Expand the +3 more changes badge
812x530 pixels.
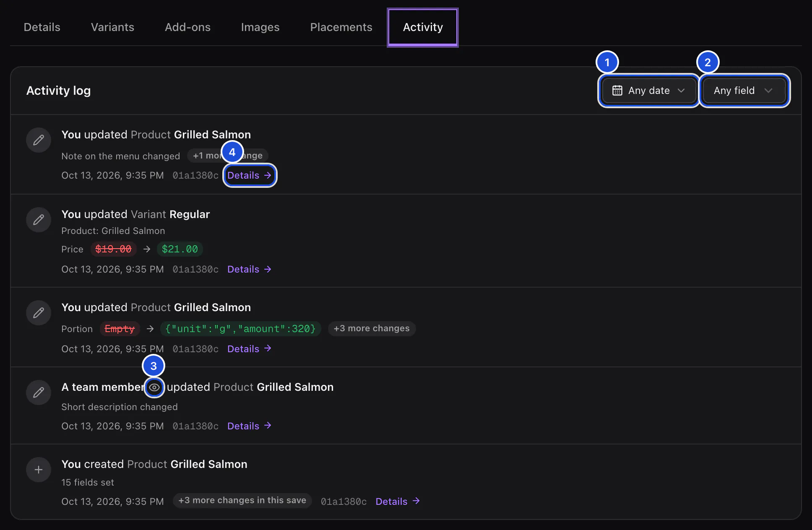tap(372, 328)
